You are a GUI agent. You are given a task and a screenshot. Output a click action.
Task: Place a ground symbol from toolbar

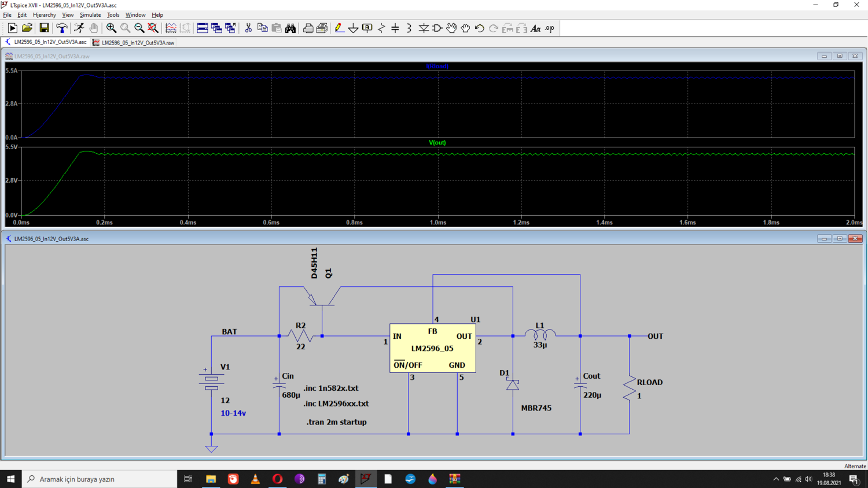(x=353, y=28)
